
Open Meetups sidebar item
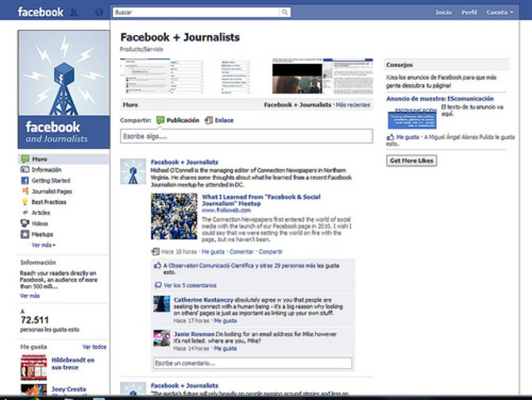[42, 234]
